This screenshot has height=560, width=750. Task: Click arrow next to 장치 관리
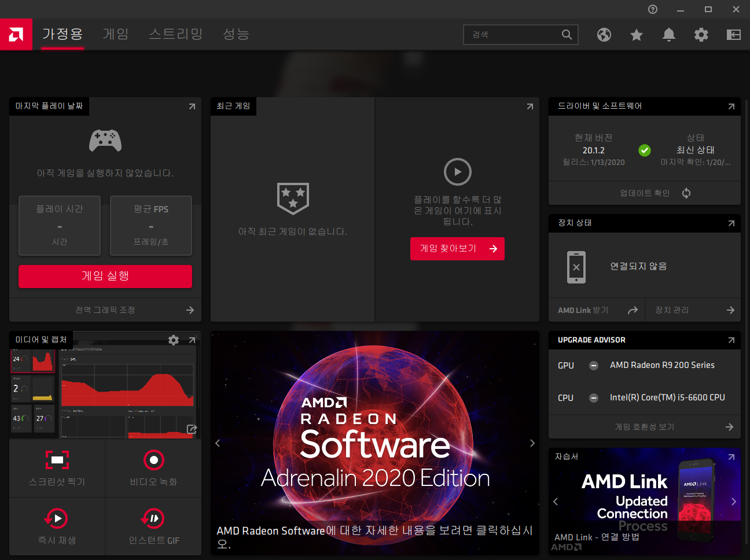coord(730,311)
